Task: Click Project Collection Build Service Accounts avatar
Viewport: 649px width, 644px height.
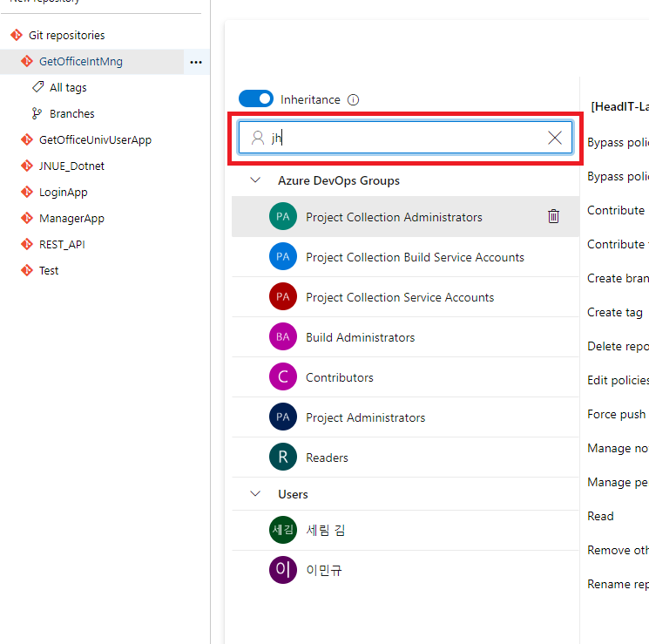Action: click(x=283, y=256)
